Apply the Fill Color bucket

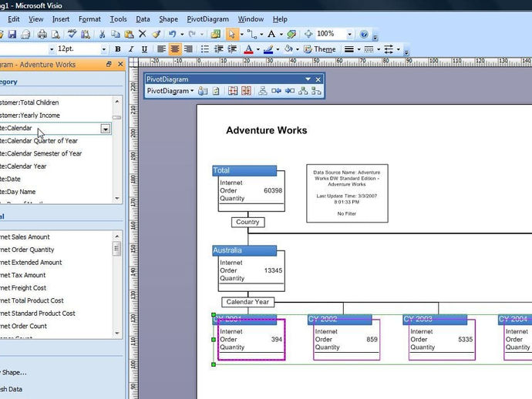(x=288, y=49)
